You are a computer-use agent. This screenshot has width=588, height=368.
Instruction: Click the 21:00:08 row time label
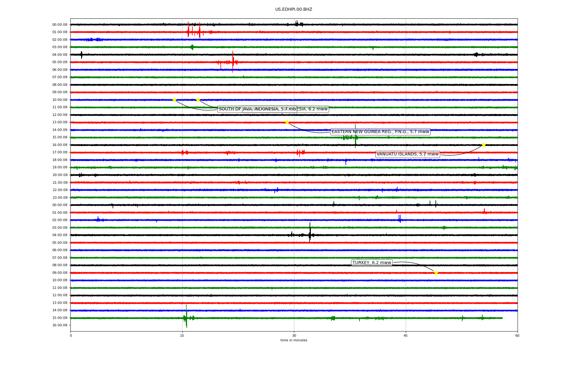click(60, 183)
